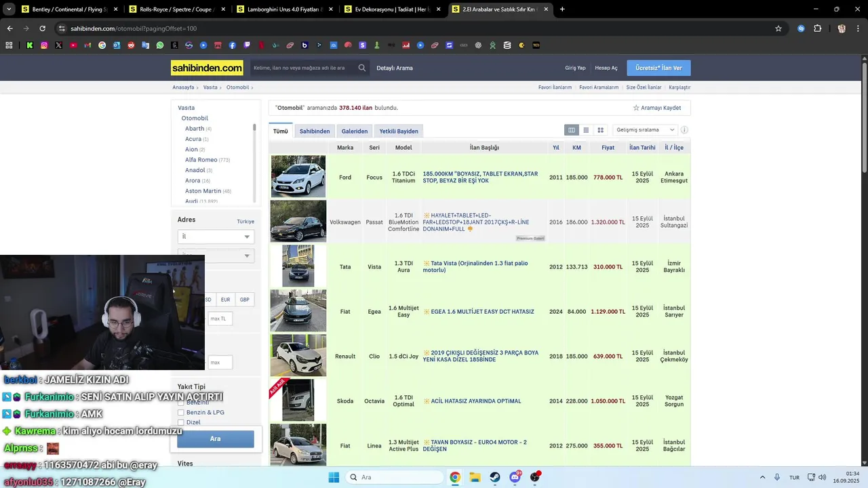The image size is (868, 488).
Task: Switch to Lamborghini Urus browser tab
Action: (x=284, y=9)
